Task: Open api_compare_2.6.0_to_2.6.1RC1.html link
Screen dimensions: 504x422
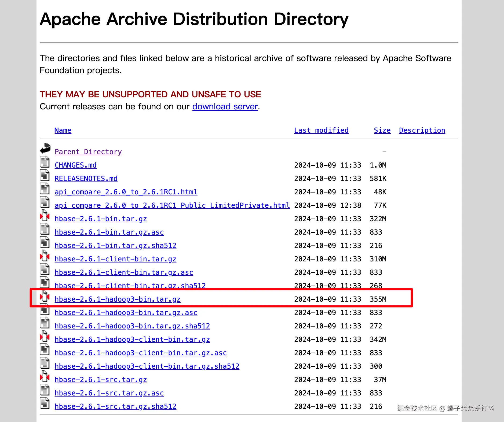Action: (126, 192)
